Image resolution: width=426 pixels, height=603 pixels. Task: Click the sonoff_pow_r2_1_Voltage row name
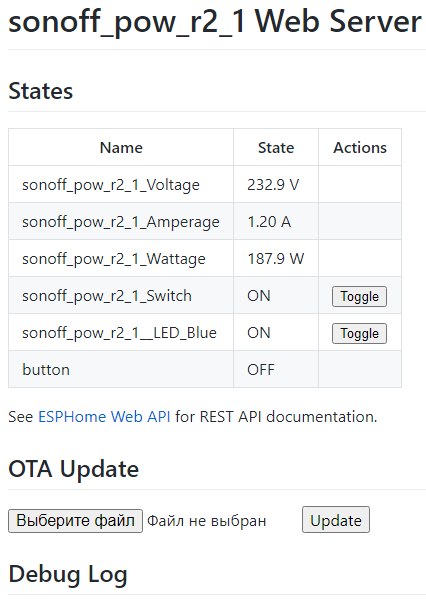pyautogui.click(x=111, y=185)
